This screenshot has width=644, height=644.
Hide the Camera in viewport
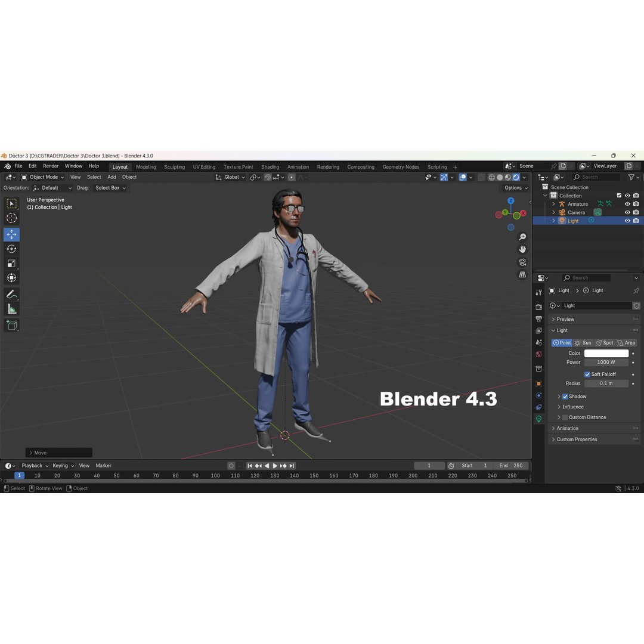[x=627, y=212]
